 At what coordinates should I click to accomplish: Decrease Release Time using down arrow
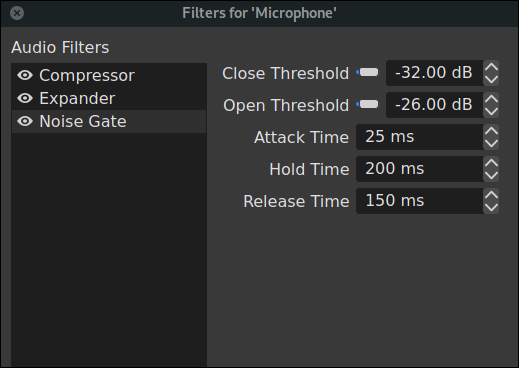tap(491, 207)
